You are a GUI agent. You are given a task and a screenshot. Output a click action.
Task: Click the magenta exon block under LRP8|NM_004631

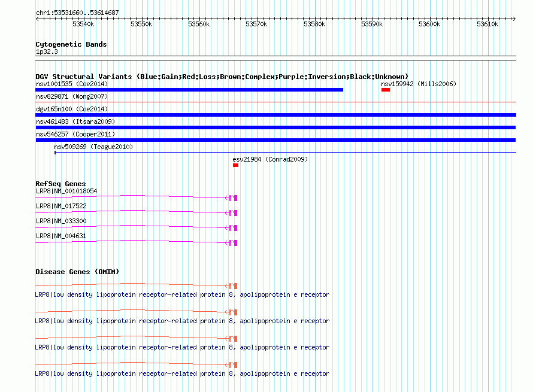point(235,243)
